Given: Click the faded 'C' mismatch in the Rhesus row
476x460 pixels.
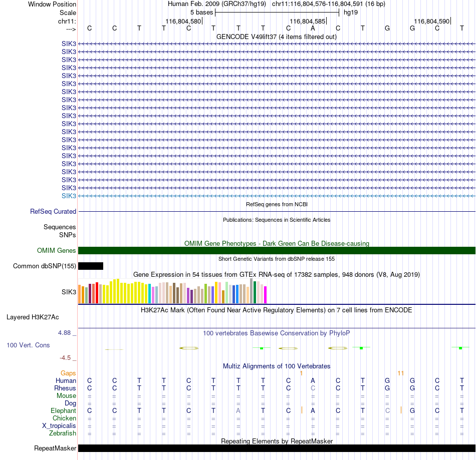Looking at the screenshot, I should pos(313,388).
